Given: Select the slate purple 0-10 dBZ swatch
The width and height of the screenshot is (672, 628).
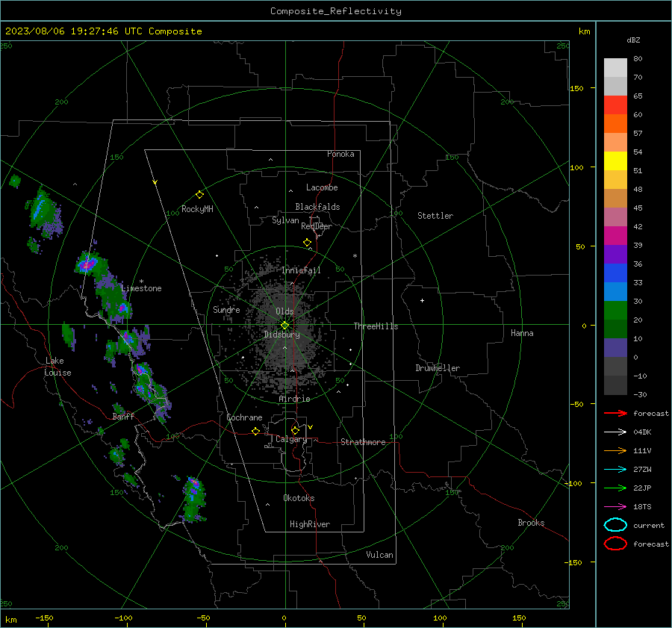Looking at the screenshot, I should 615,348.
